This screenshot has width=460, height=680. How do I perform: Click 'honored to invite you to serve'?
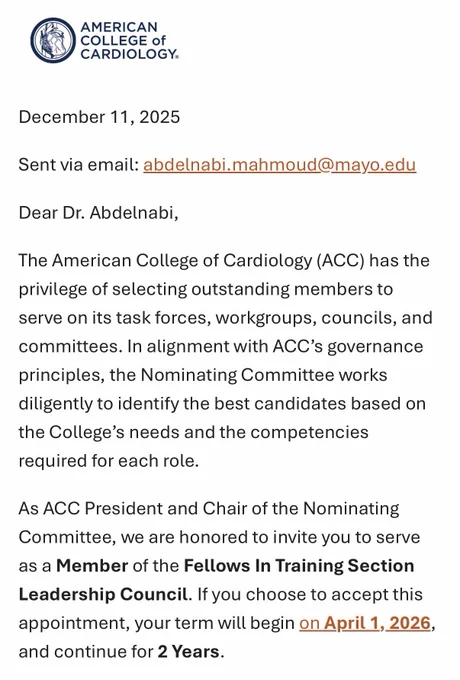coord(300,537)
